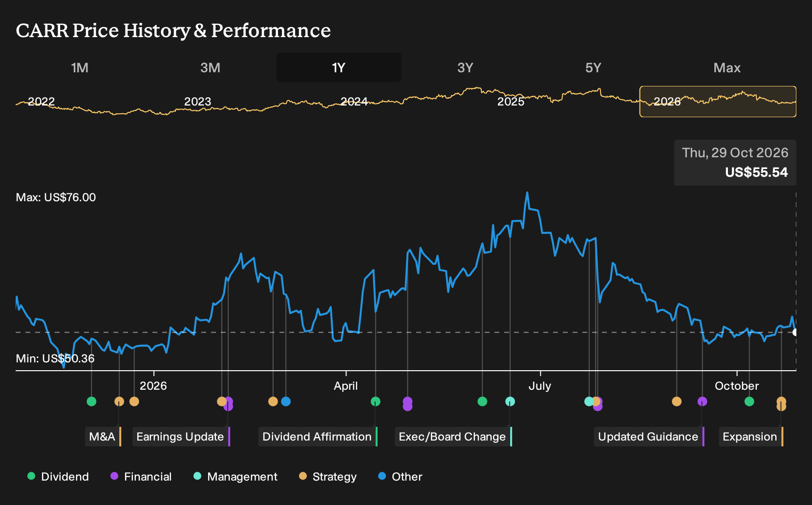Click the white current-price point on chart
The height and width of the screenshot is (505, 812).
(x=795, y=333)
